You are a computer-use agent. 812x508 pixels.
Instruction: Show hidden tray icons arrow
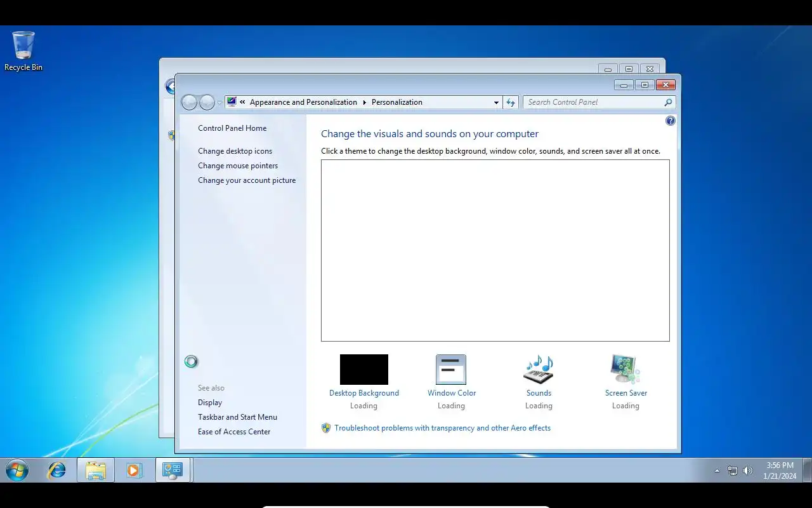point(717,471)
